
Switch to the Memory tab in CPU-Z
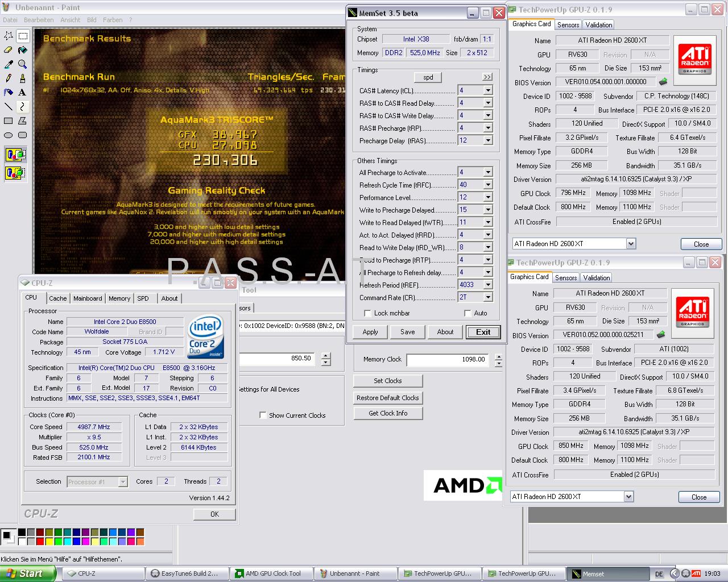click(119, 298)
